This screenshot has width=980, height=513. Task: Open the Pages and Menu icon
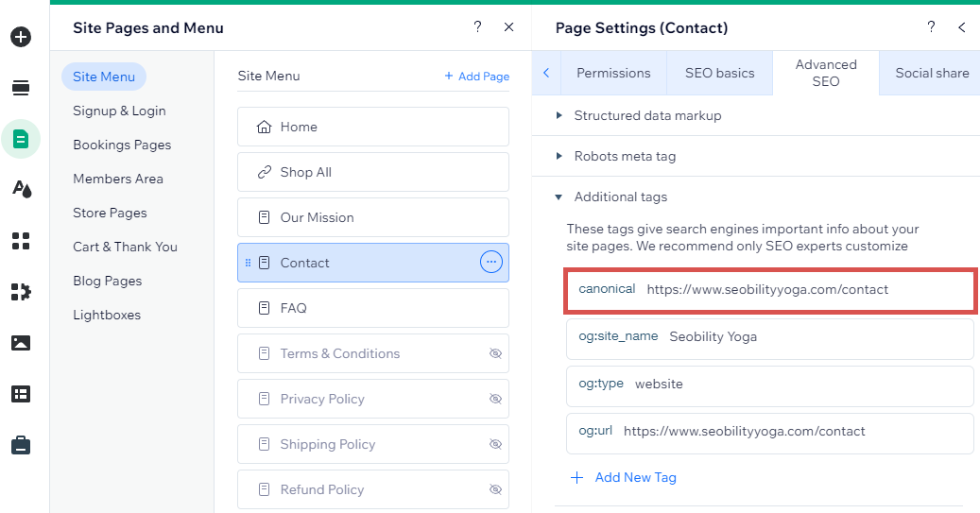point(21,139)
